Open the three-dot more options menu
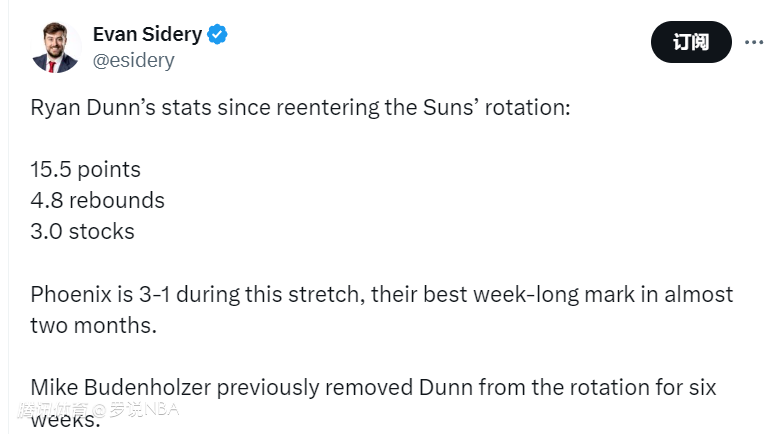The image size is (773, 434). pos(756,42)
